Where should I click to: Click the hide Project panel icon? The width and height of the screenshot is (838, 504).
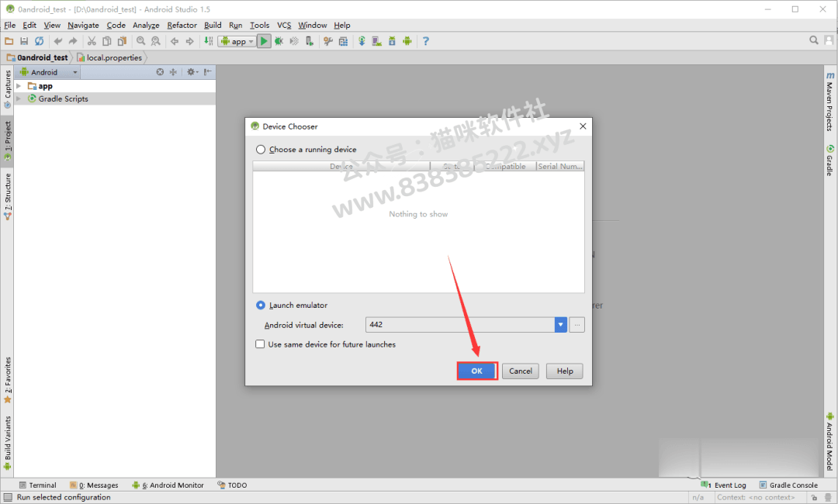click(207, 72)
